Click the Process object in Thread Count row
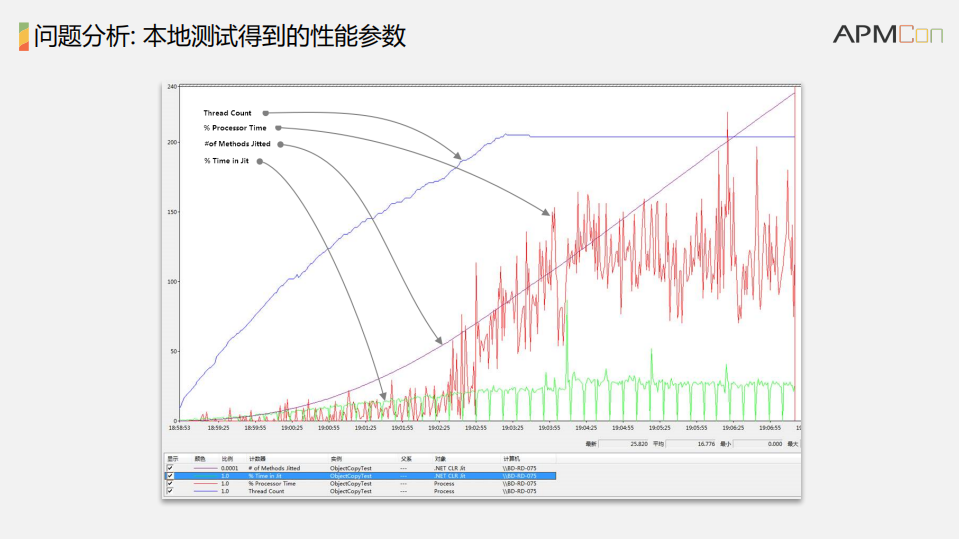This screenshot has height=539, width=959. 444,491
